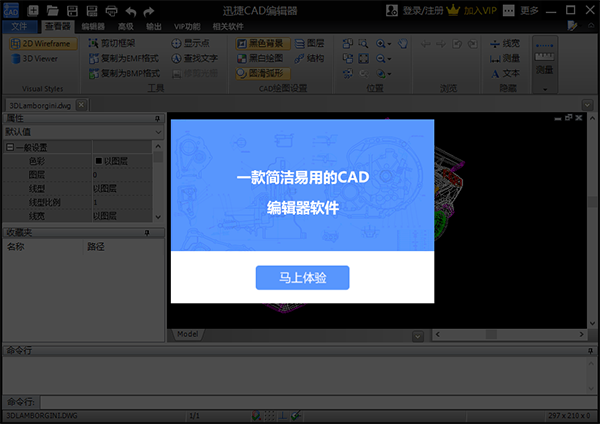This screenshot has width=600, height=424.
Task: Click the 马上体验 button in the dialog
Action: (x=302, y=277)
